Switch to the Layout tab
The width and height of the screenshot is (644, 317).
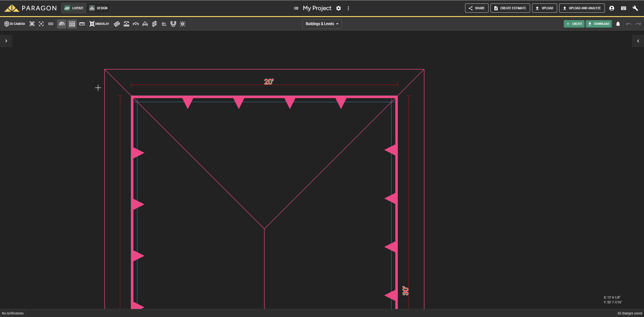74,8
